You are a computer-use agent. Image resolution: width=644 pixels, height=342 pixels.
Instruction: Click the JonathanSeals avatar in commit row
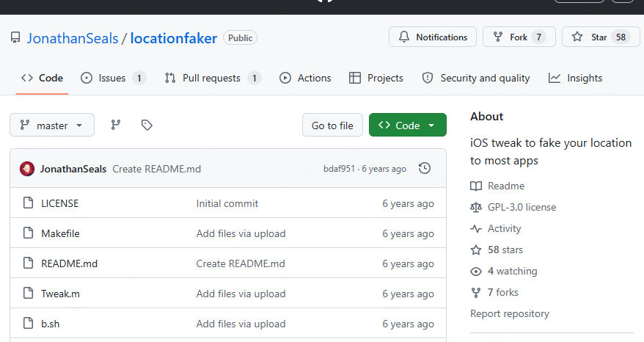tap(27, 169)
